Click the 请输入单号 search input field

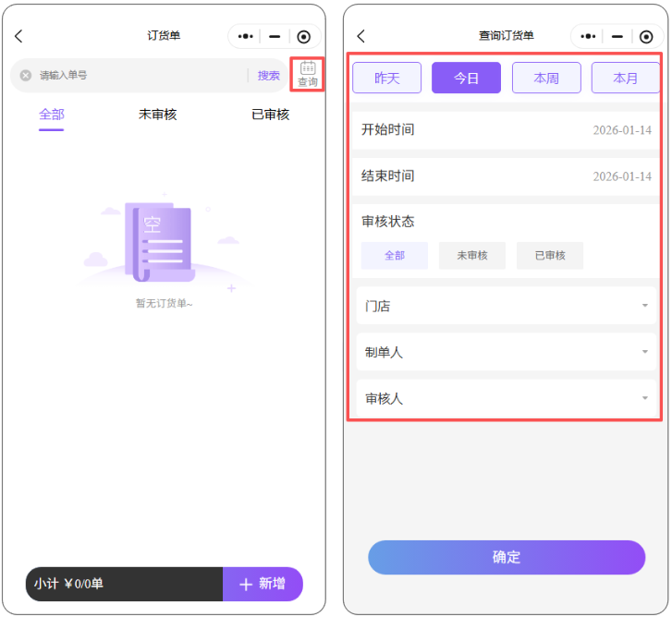(139, 76)
